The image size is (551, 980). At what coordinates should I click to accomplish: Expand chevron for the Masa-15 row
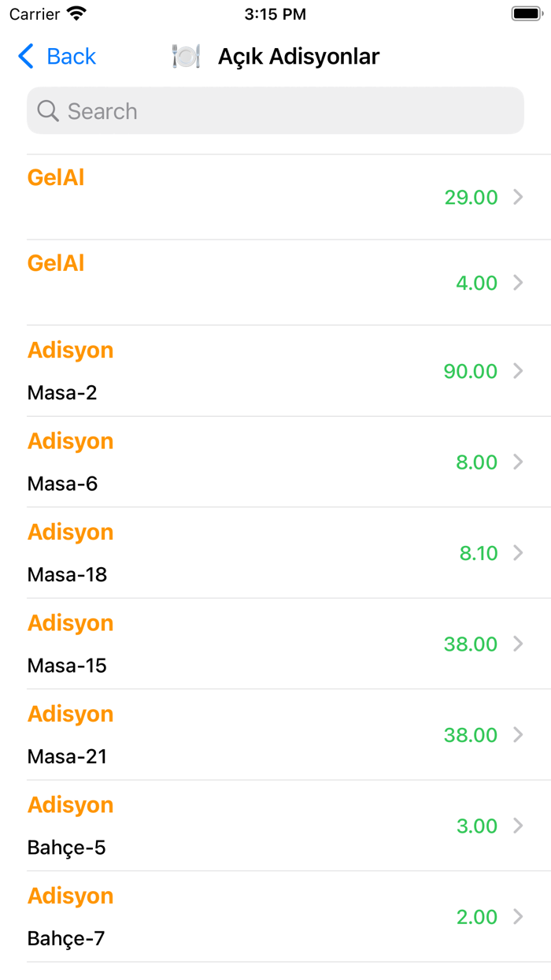click(518, 644)
